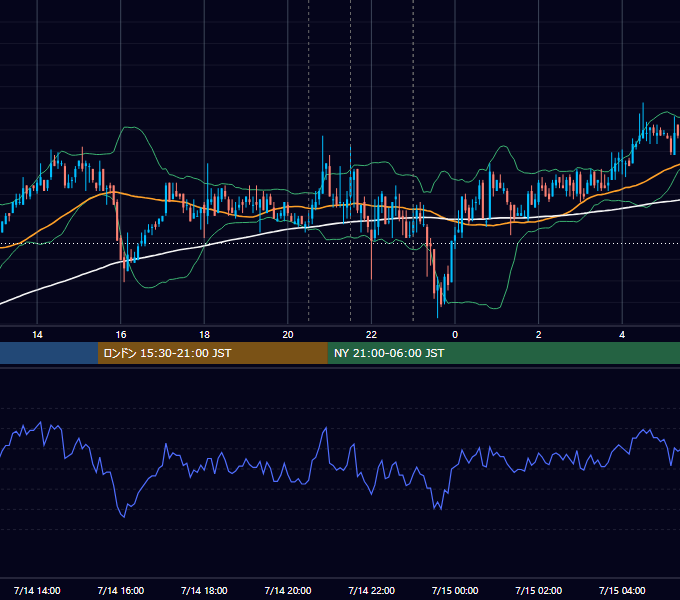Viewport: 680px width, 600px height.
Task: Click the 7/14 22:00 date label
Action: [372, 590]
